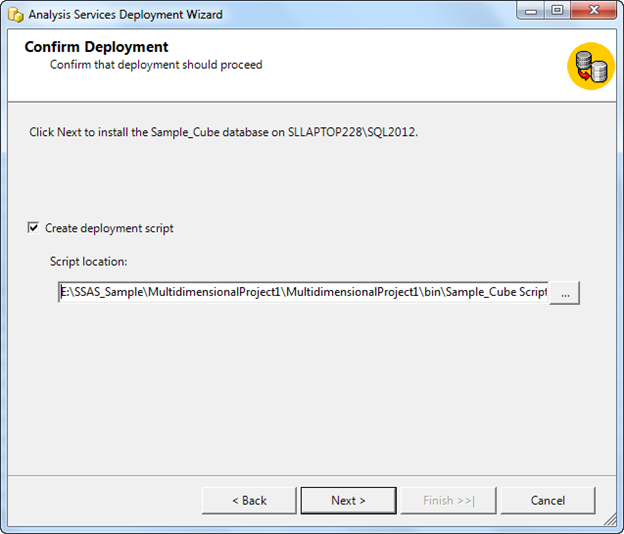Minimize the Deployment Wizard window
The height and width of the screenshot is (534, 624).
[x=531, y=11]
